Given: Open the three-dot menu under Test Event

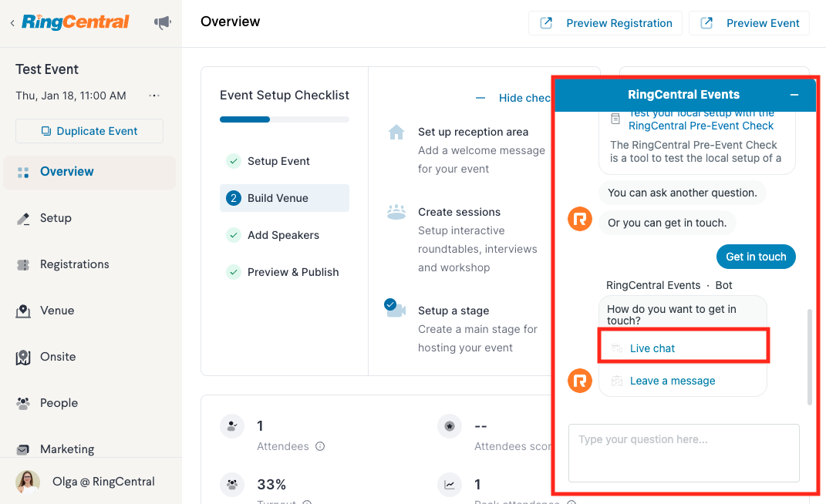Looking at the screenshot, I should coord(153,96).
